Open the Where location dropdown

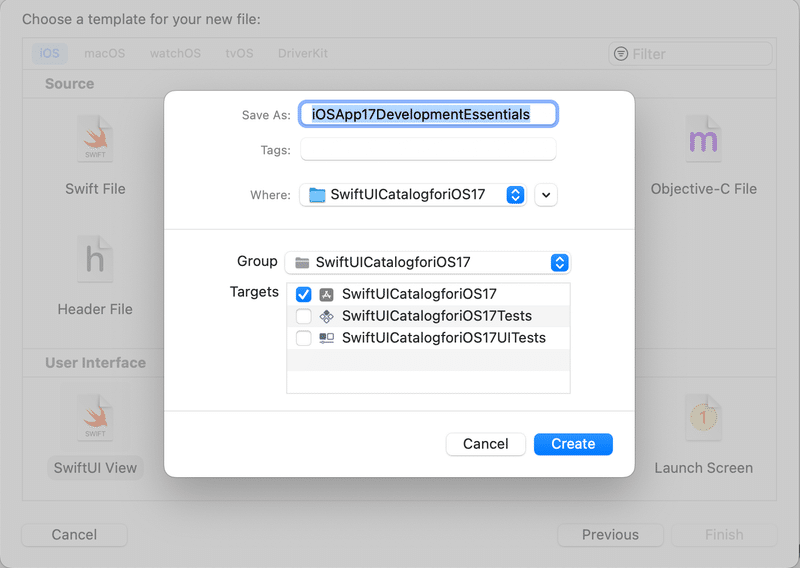[516, 195]
